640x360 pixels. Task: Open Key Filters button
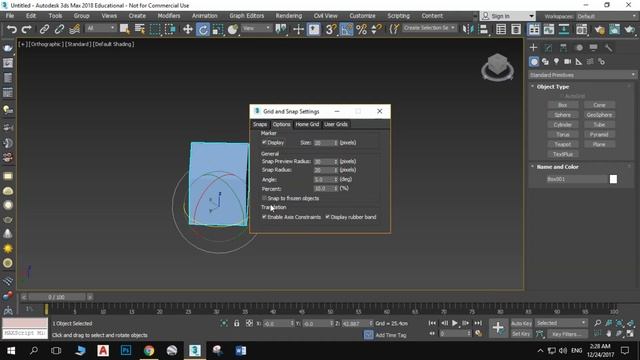point(567,334)
